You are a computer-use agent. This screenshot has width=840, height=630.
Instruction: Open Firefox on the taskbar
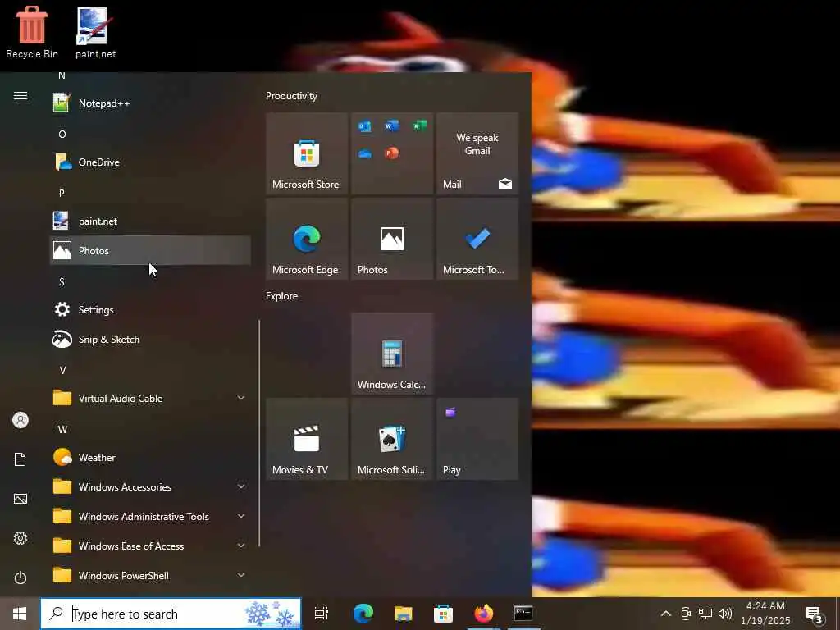(483, 614)
